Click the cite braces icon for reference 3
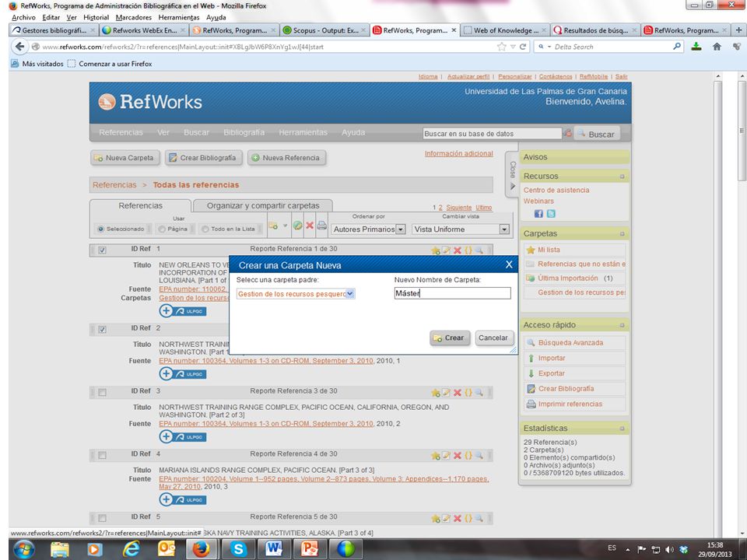 pyautogui.click(x=468, y=392)
